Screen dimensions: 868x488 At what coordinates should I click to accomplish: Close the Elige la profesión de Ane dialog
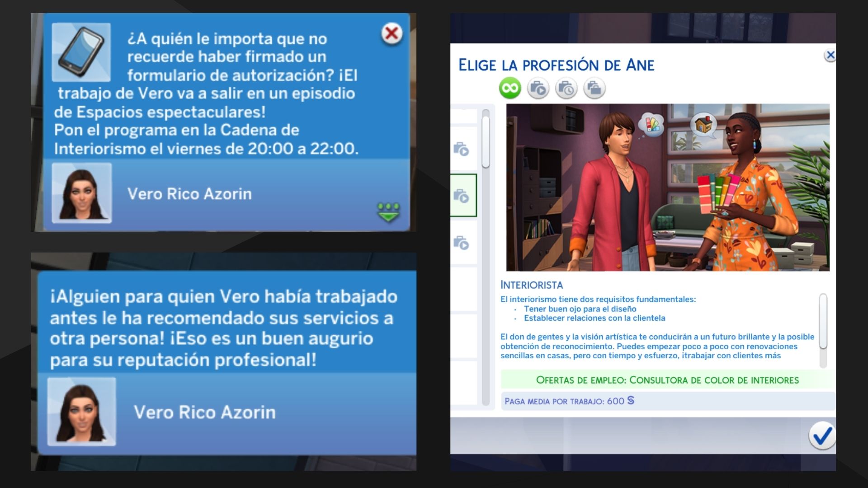pos(830,55)
